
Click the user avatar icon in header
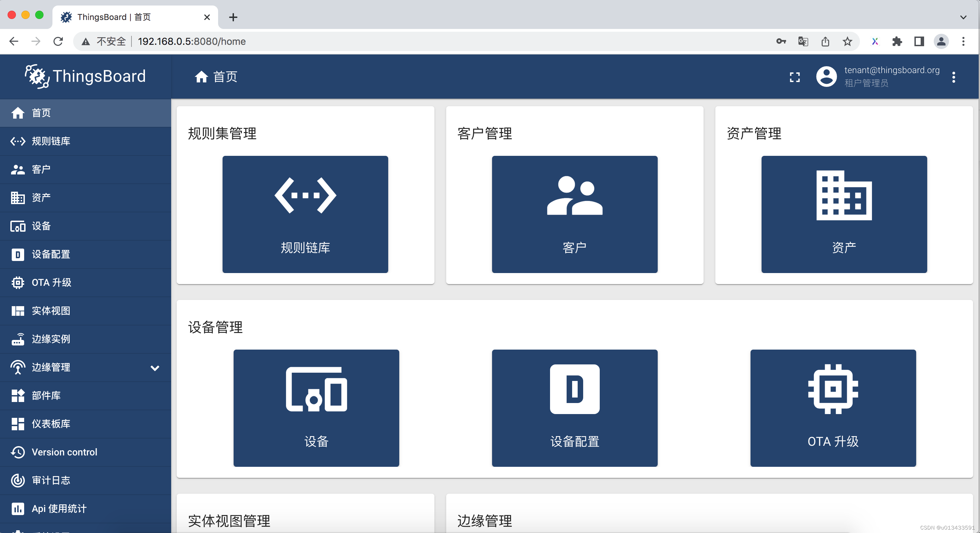[x=826, y=77]
